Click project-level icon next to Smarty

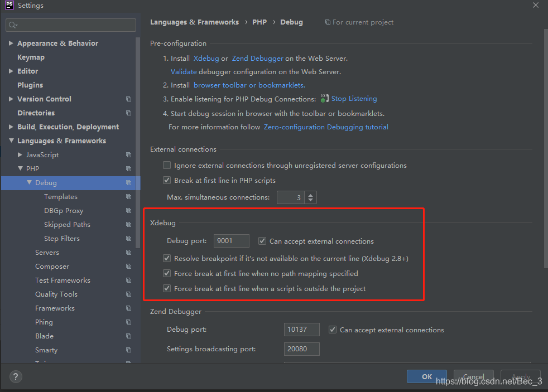point(128,350)
